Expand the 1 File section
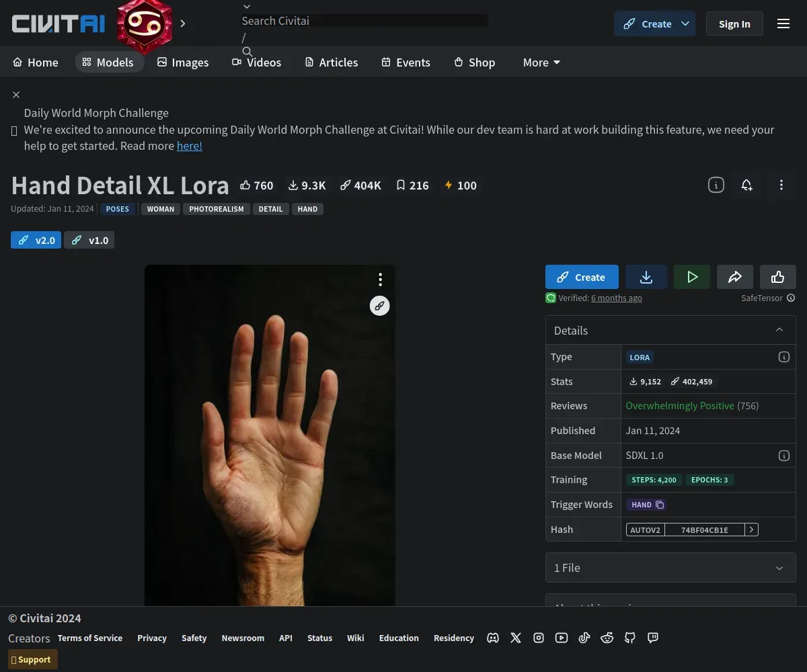Screen dimensions: 807x672 point(779,568)
